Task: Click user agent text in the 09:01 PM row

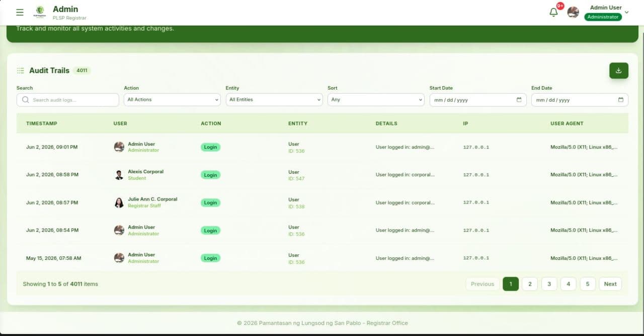Action: coord(584,147)
